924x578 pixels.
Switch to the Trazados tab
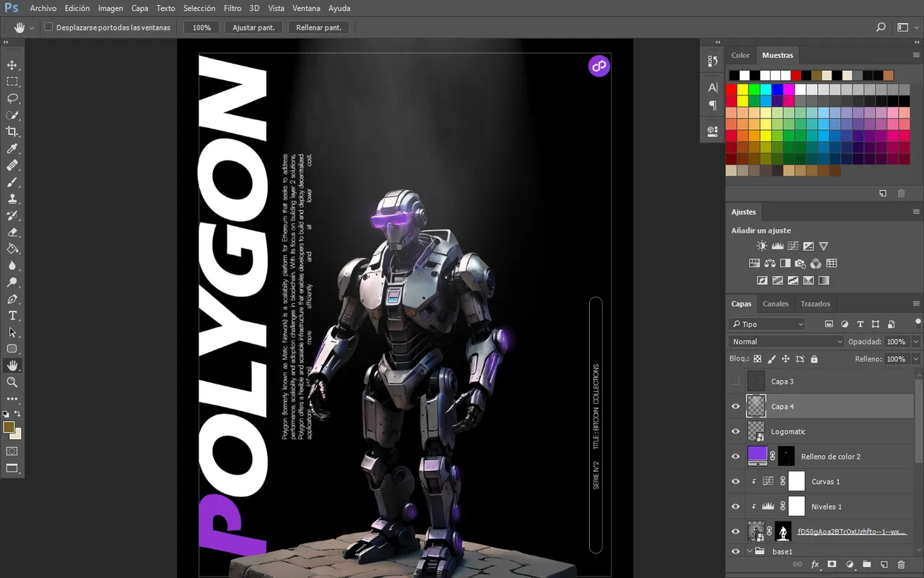815,303
